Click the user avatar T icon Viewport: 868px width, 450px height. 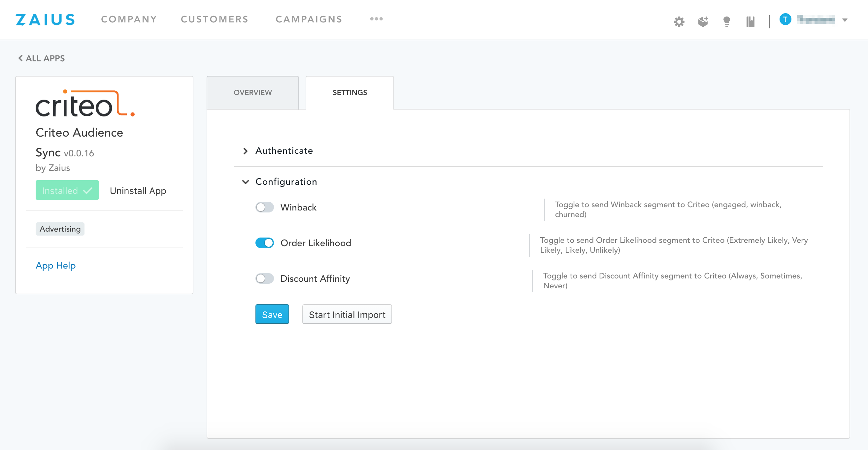pos(785,19)
